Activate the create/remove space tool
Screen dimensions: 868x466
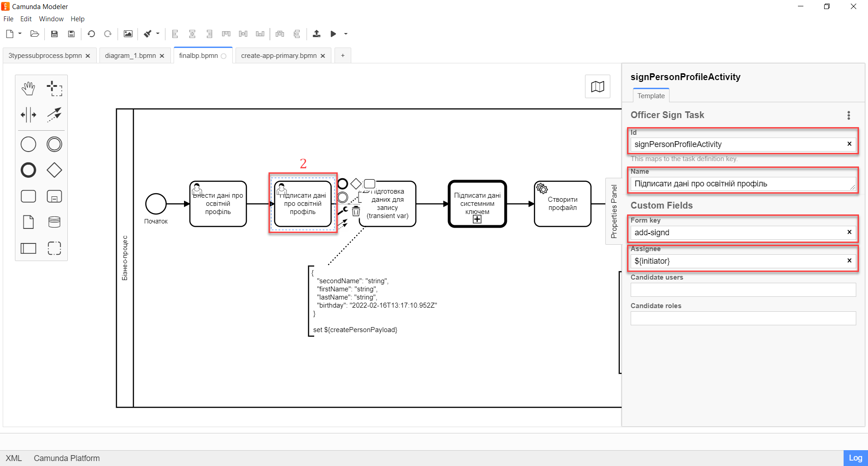tap(28, 114)
